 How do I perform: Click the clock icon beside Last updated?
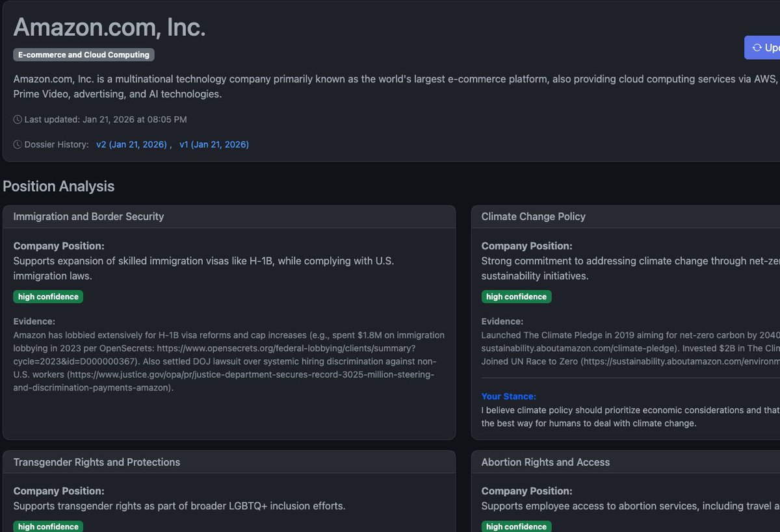click(x=18, y=120)
